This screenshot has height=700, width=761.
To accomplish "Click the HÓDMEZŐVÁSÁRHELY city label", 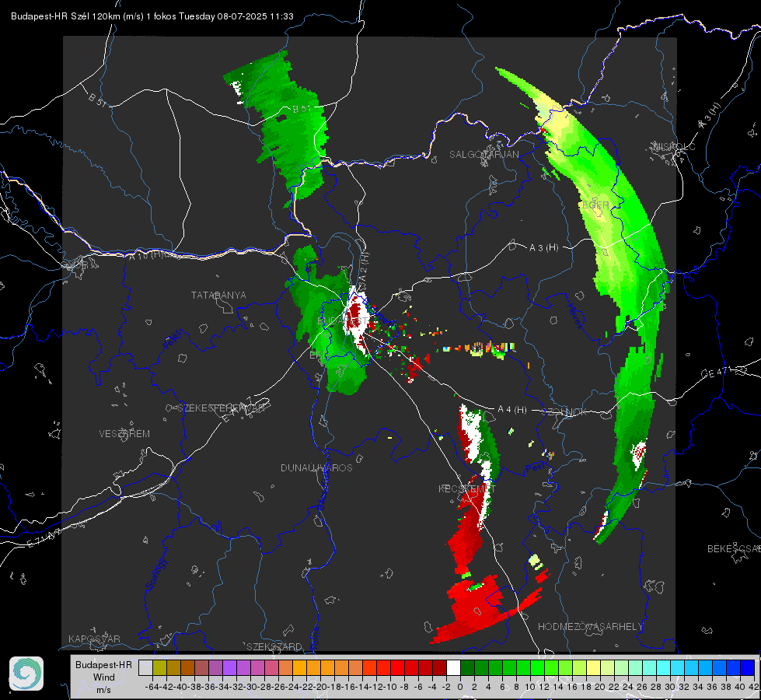I will (x=590, y=627).
